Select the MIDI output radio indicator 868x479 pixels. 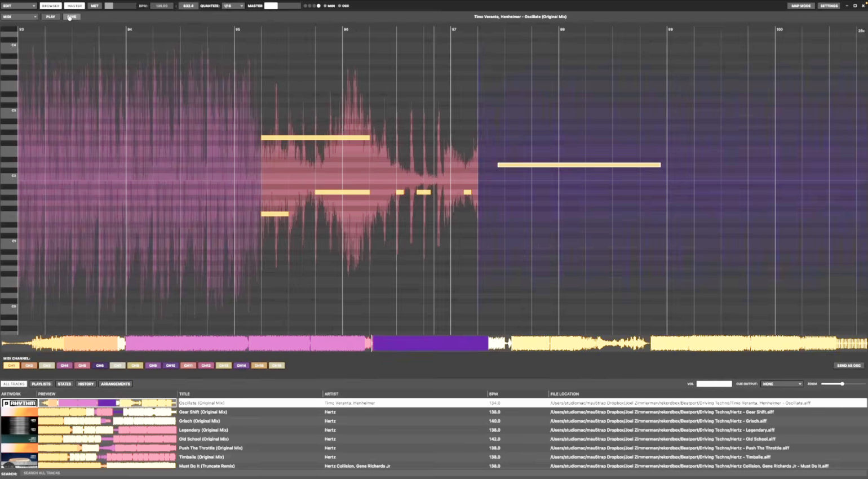tap(325, 6)
